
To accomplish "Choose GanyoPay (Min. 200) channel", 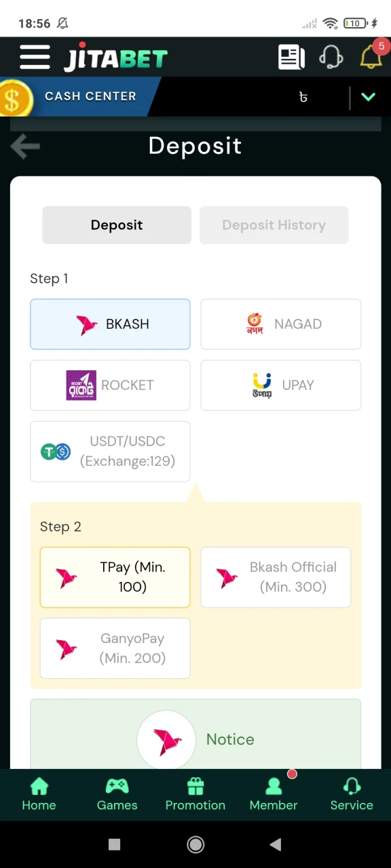I will (x=115, y=648).
